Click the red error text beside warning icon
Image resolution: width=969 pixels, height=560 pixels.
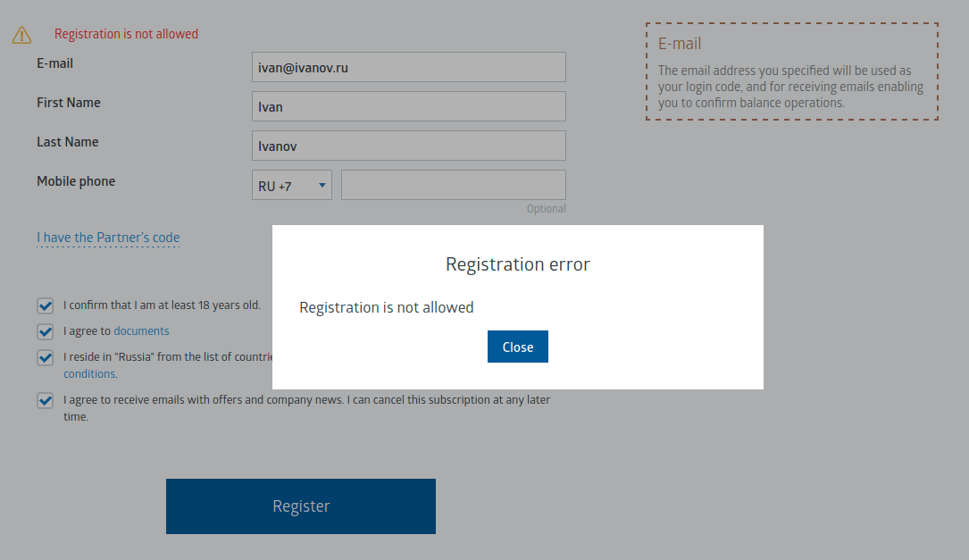click(126, 34)
